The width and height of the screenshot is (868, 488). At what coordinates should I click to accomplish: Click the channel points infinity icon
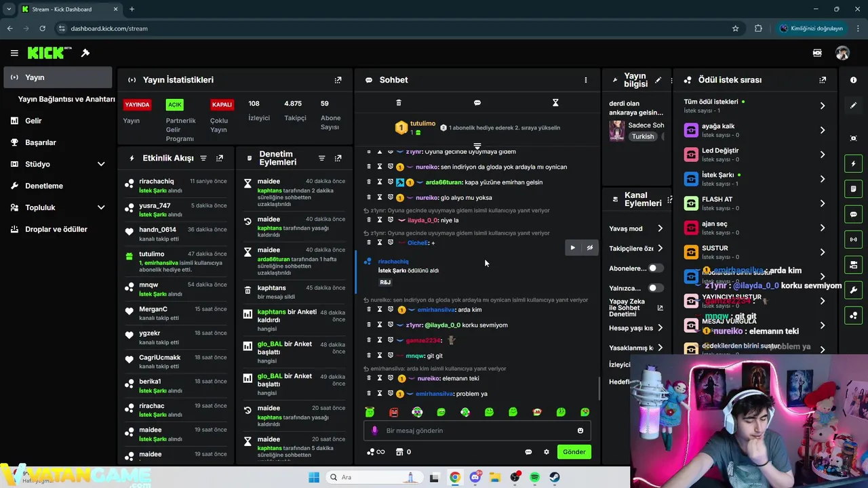[x=376, y=452]
